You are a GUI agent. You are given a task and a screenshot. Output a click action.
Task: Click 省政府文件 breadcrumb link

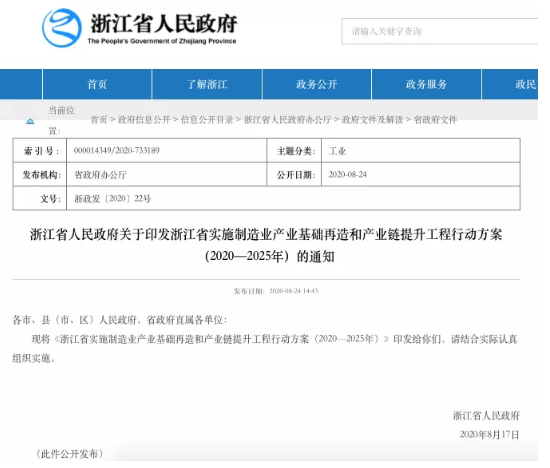click(435, 120)
